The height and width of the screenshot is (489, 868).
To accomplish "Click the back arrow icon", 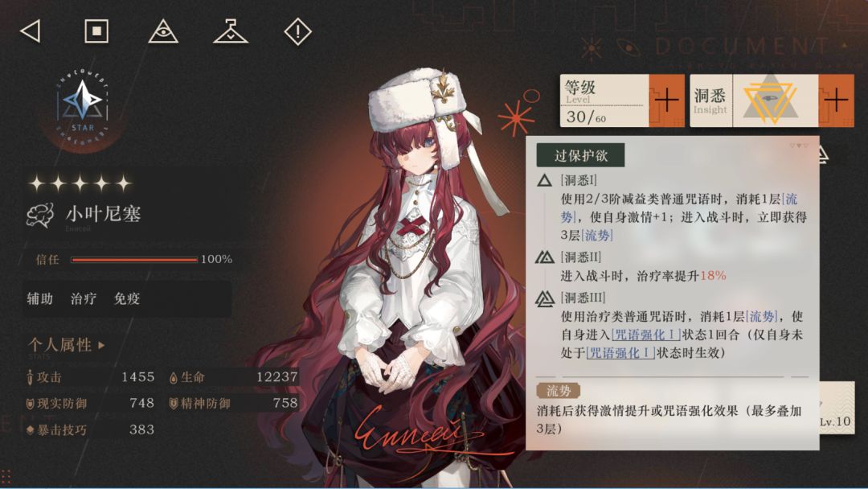I will (x=31, y=31).
